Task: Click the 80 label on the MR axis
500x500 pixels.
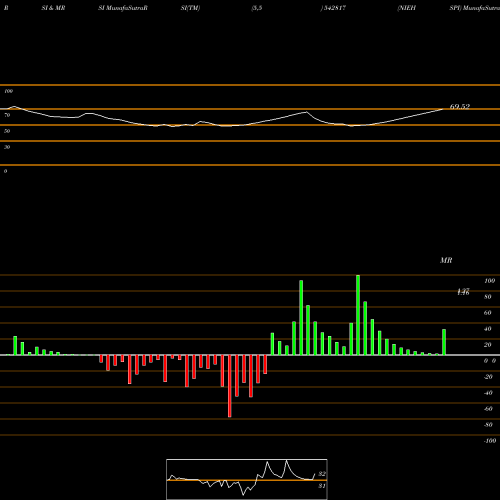Action: (488, 297)
